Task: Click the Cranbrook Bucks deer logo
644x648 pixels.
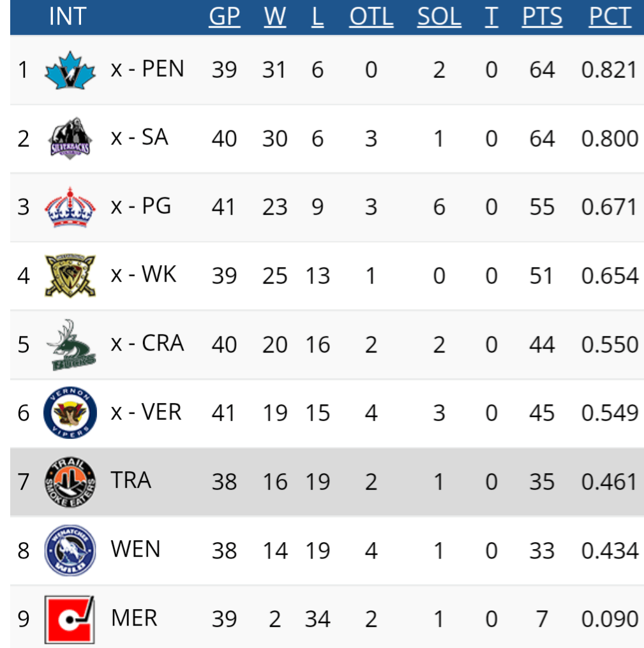Action: (70, 344)
